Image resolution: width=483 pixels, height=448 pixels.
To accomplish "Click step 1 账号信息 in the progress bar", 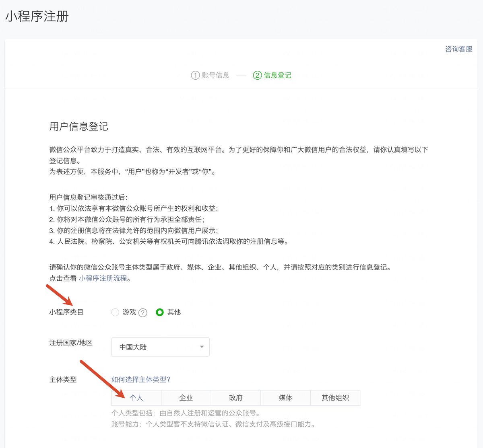I will pos(210,75).
